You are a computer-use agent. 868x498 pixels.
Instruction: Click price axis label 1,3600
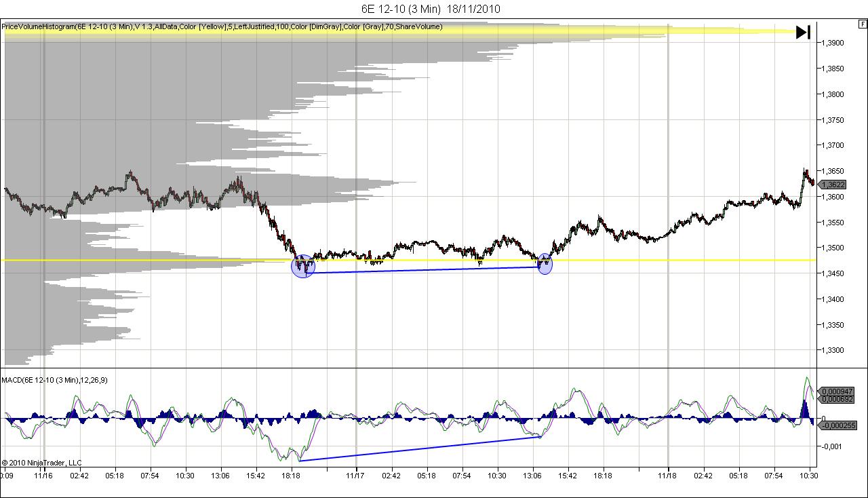[833, 197]
